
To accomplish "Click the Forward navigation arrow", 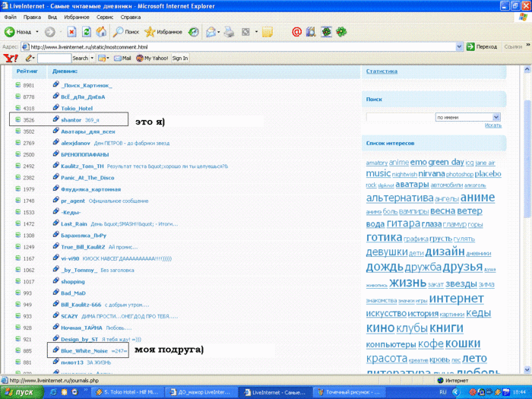I will pyautogui.click(x=50, y=32).
